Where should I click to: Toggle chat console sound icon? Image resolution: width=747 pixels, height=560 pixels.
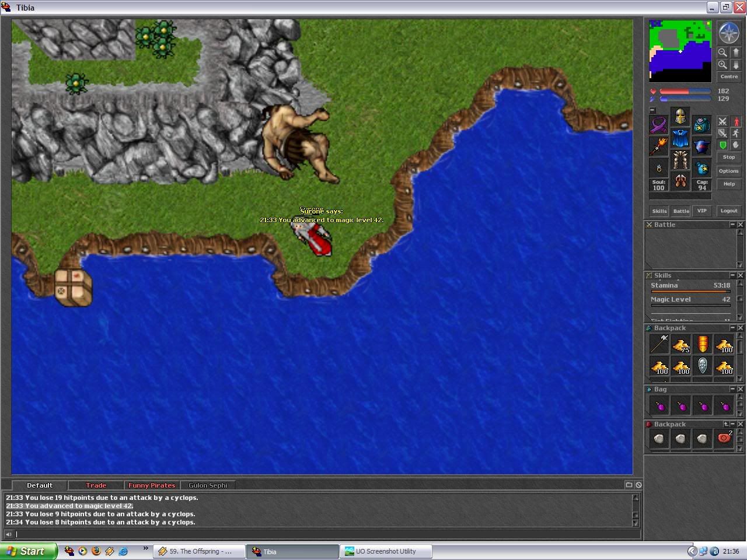(x=8, y=534)
